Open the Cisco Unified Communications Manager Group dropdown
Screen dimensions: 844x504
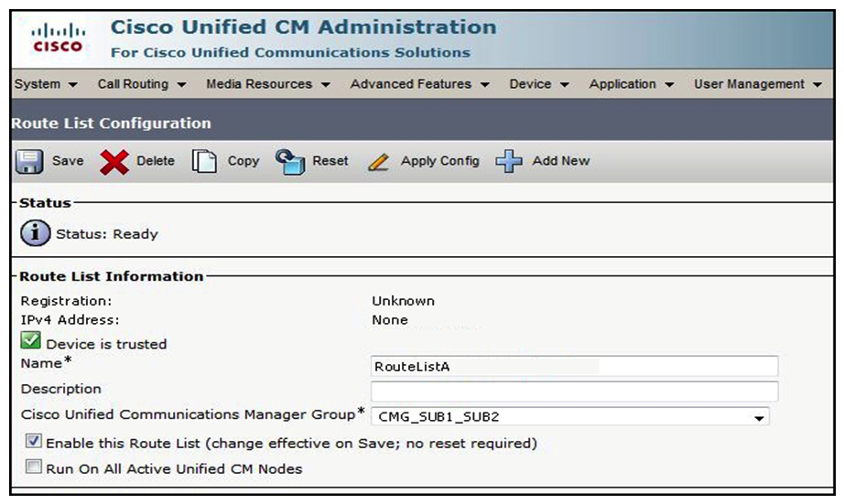click(570, 417)
